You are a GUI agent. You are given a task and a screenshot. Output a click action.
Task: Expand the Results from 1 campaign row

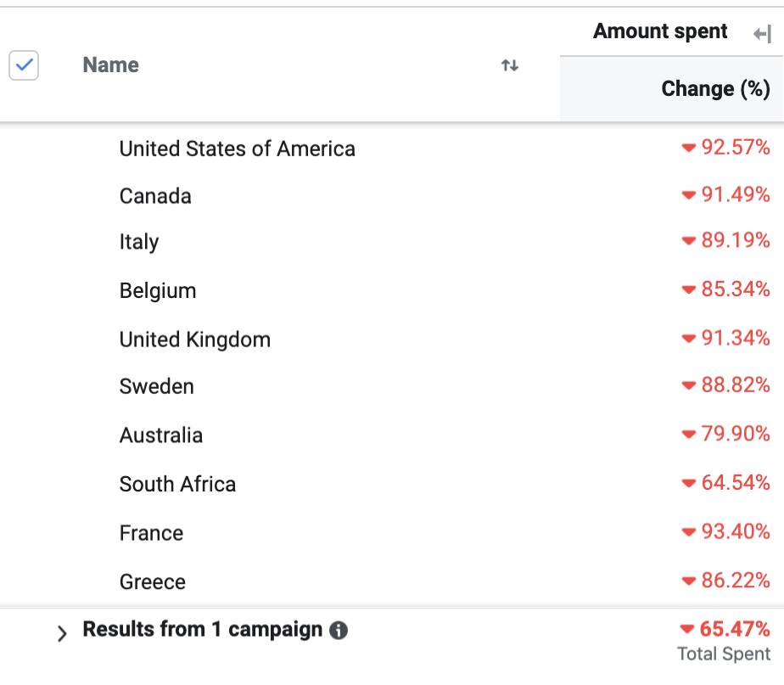pos(62,633)
